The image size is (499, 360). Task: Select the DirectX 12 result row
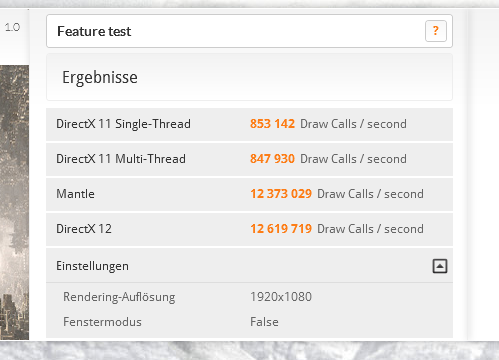click(249, 229)
